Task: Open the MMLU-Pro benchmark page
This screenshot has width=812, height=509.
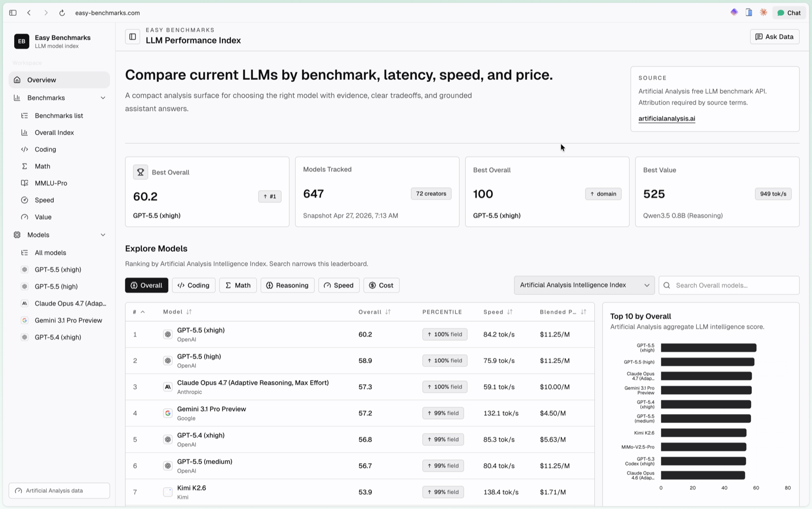Action: [51, 183]
